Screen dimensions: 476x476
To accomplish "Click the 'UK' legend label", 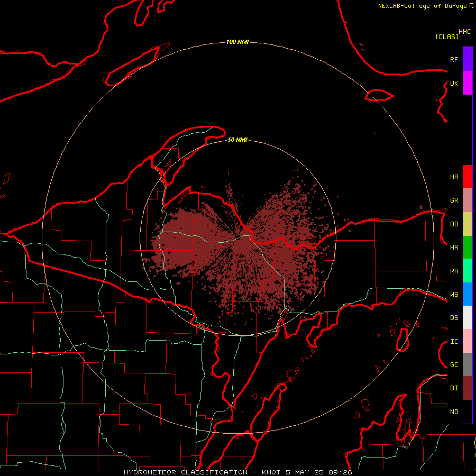I will [454, 83].
